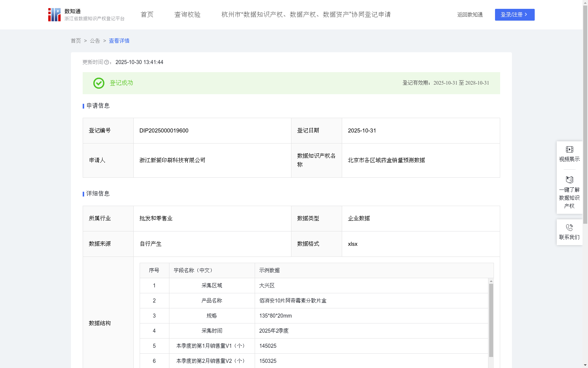Click 135*80*20mm sample value
Screen dimensions: 588x368
(x=276, y=316)
